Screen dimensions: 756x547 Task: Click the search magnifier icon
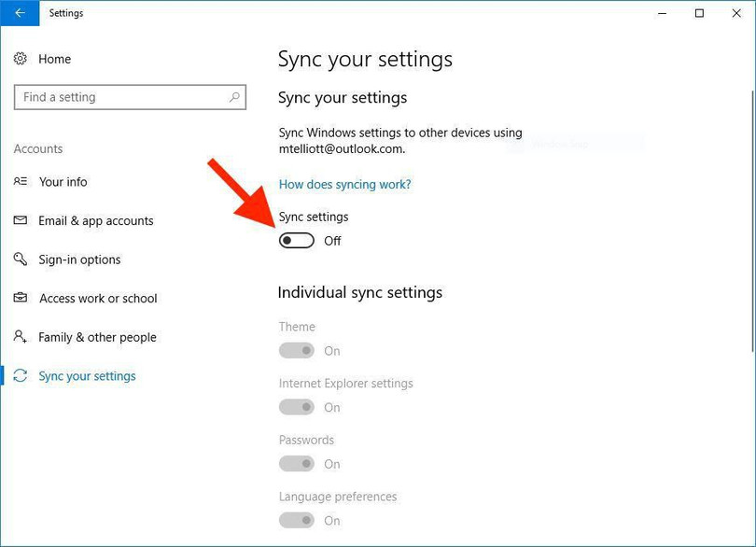pos(235,97)
